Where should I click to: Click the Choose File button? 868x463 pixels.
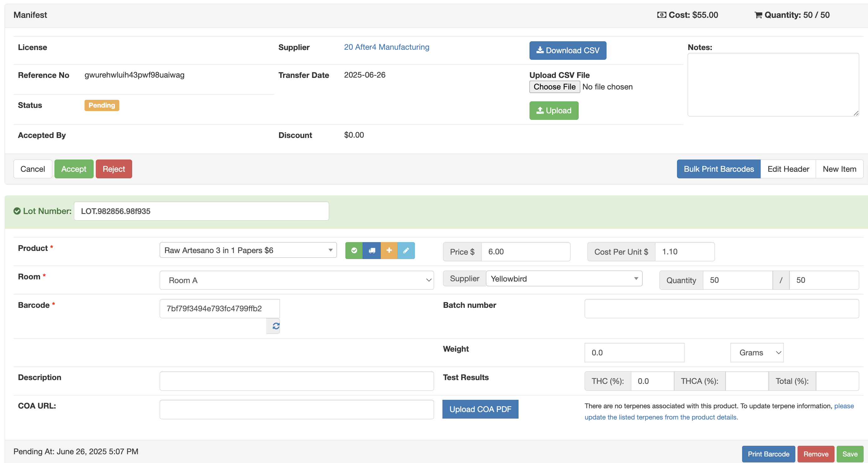pos(554,87)
